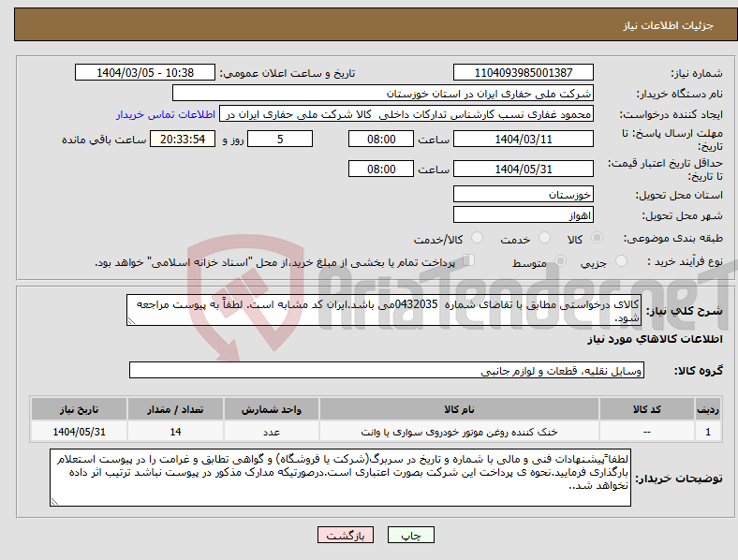Click the نام کالا column header

[x=459, y=409]
